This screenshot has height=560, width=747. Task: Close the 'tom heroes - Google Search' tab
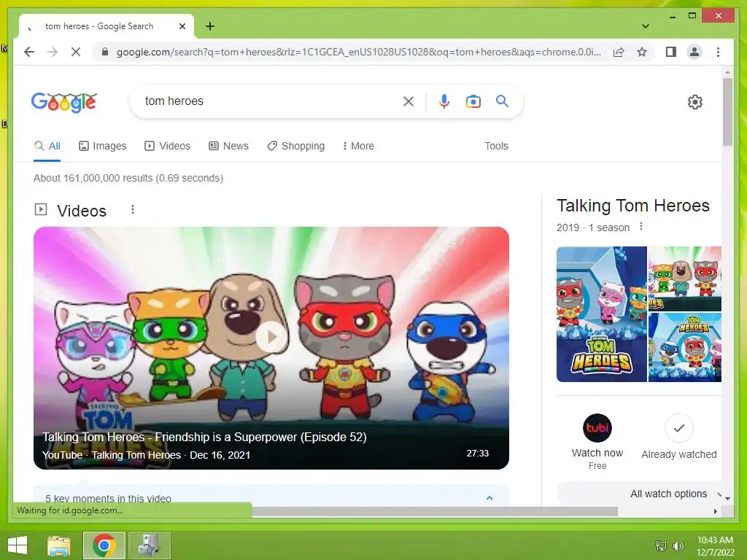(182, 26)
